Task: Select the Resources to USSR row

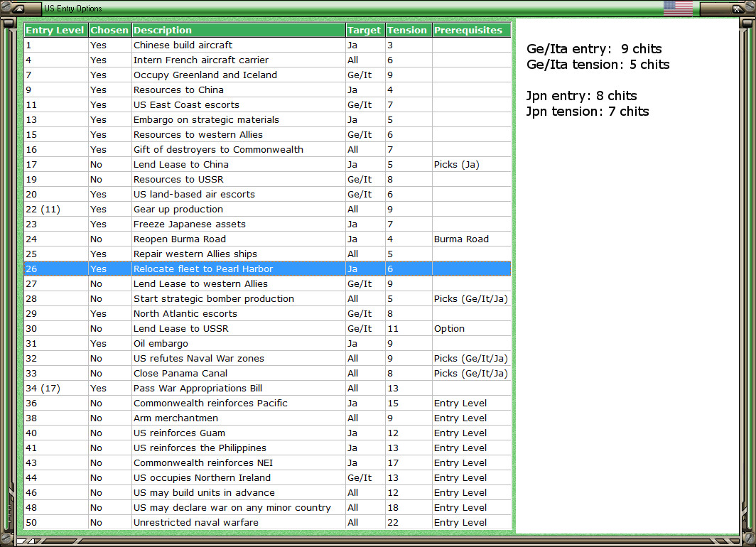Action: [268, 180]
